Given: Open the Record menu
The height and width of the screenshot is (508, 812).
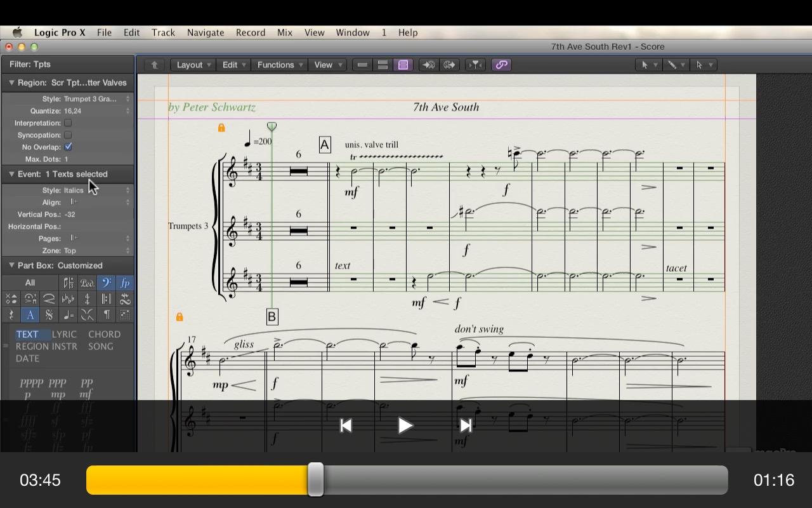Looking at the screenshot, I should [x=251, y=32].
